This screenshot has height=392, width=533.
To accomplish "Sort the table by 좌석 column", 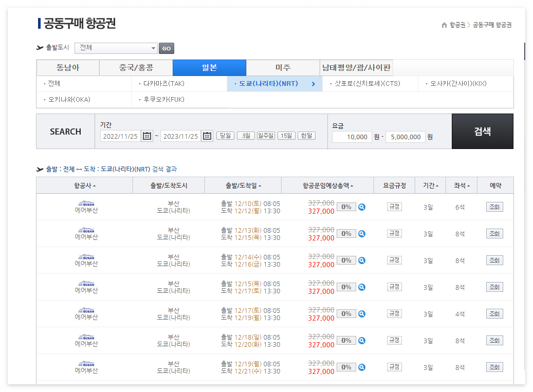I will pos(468,185).
